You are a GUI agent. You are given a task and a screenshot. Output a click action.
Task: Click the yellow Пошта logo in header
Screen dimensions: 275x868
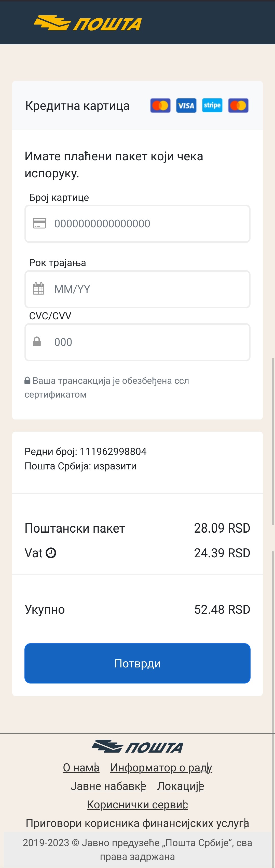88,23
